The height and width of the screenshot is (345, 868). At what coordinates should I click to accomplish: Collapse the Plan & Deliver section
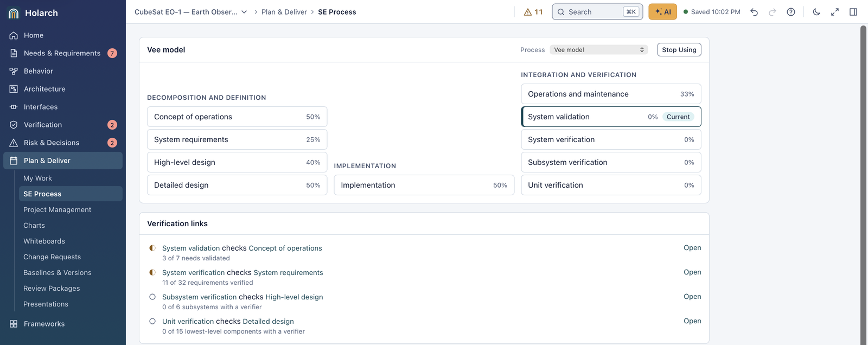click(63, 161)
